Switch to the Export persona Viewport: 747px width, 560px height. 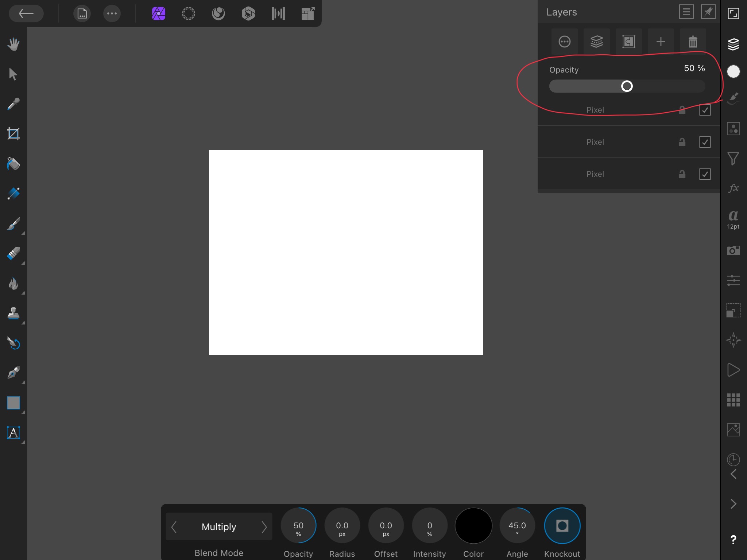307,13
